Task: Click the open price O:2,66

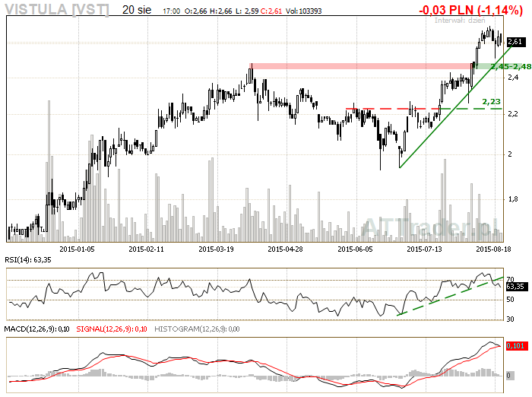Action: pos(196,11)
